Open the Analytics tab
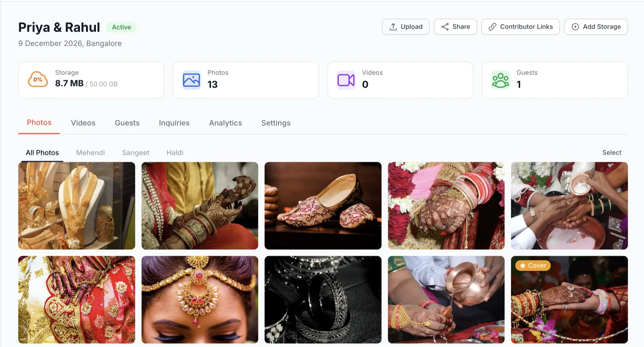This screenshot has width=644, height=347. click(225, 123)
